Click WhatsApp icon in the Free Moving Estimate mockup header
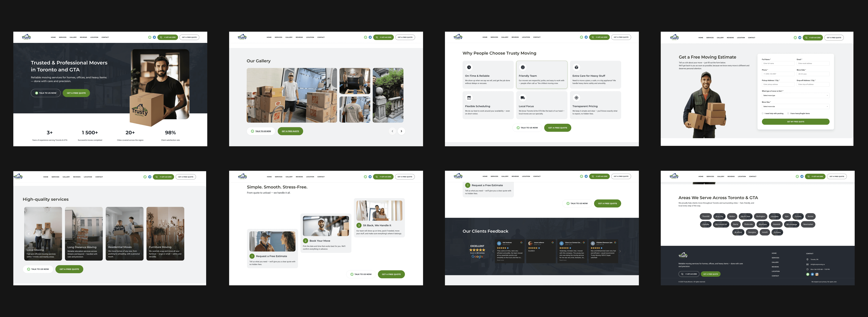Image resolution: width=868 pixels, height=317 pixels. pyautogui.click(x=795, y=38)
